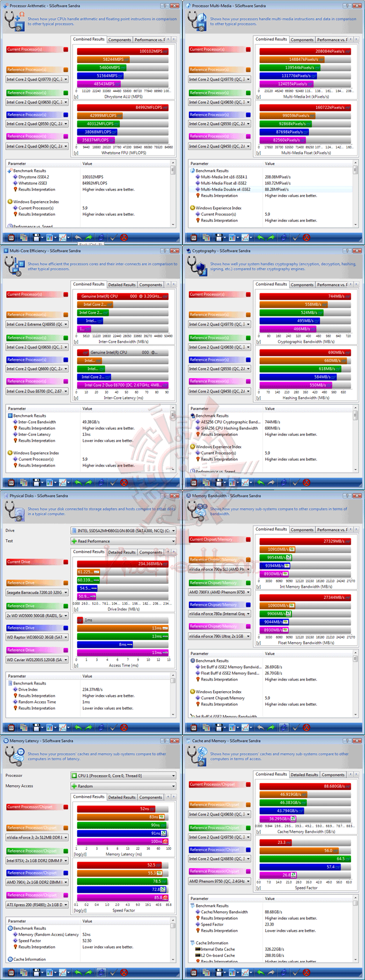Click the tab scroll right arrow in Processor Arithmetic

point(175,39)
